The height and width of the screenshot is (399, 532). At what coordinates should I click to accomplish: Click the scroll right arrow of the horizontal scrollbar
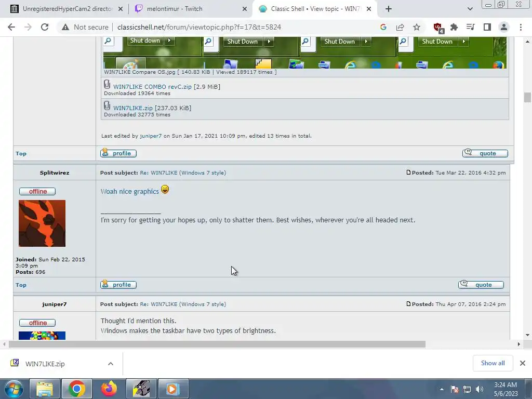coord(519,344)
